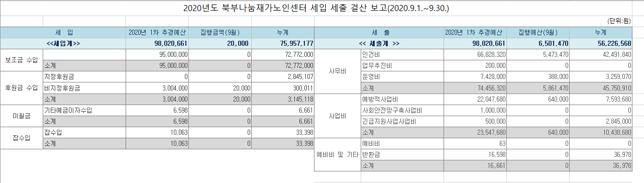The width and height of the screenshot is (644, 183).
Task: Click the '예방적사업비' row label
Action: (402, 99)
